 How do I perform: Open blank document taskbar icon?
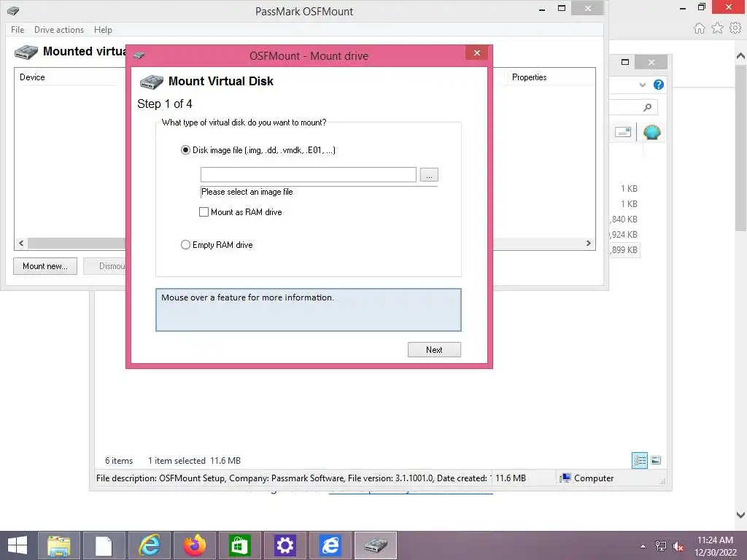(104, 545)
